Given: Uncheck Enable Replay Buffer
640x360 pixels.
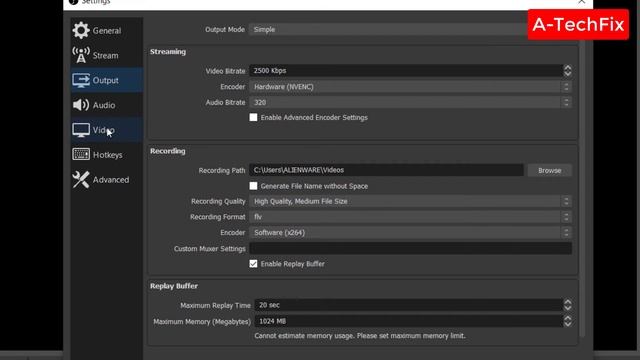Looking at the screenshot, I should 253,264.
